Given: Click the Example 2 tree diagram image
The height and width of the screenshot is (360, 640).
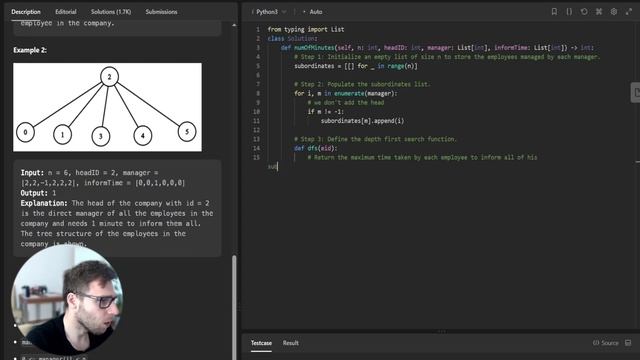Looking at the screenshot, I should coord(107,107).
